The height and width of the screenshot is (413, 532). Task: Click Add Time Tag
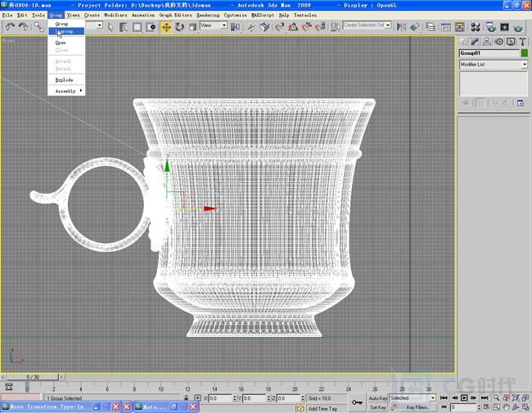[x=322, y=409]
